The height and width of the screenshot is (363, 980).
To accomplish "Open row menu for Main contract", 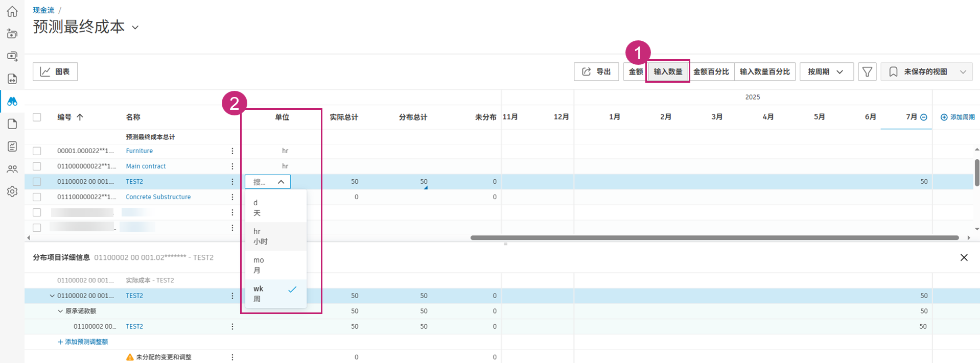I will click(232, 166).
